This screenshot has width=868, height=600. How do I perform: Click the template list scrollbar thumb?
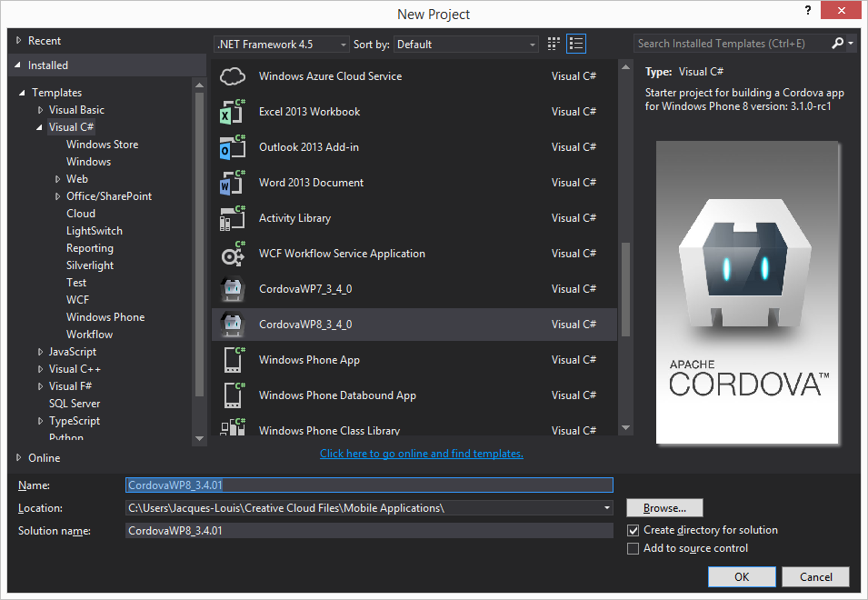tap(625, 289)
